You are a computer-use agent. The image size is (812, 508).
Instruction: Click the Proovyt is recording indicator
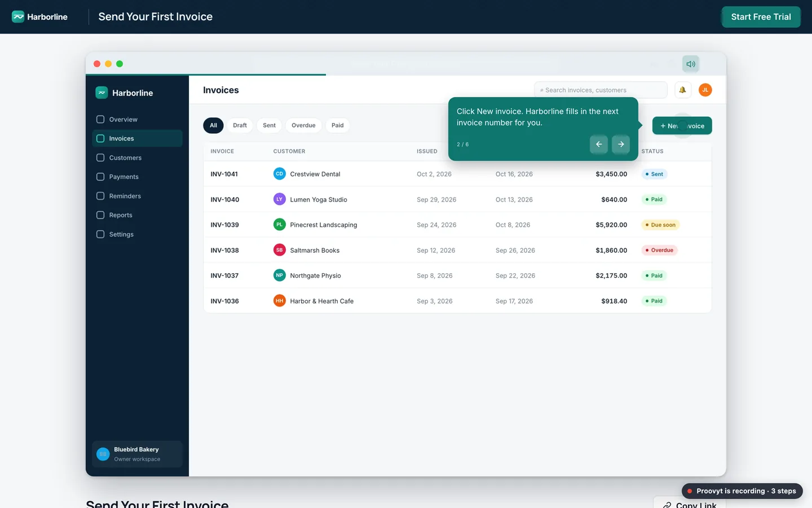[742, 491]
